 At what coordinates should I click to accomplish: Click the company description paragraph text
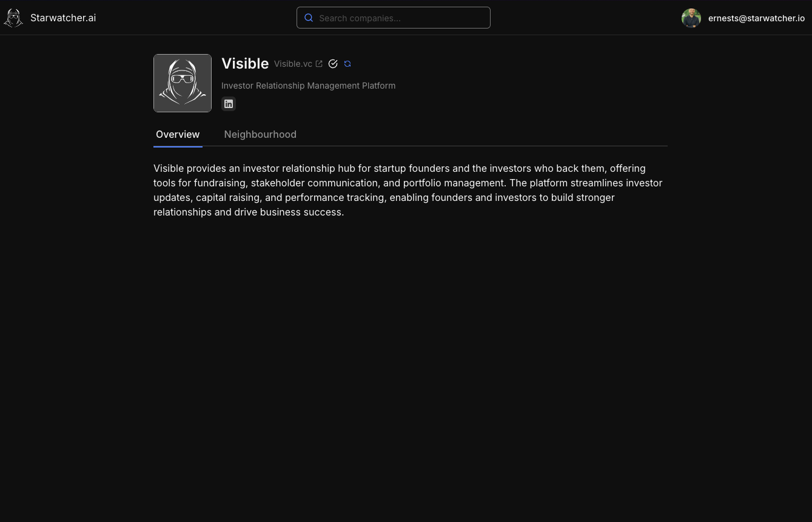tap(408, 190)
